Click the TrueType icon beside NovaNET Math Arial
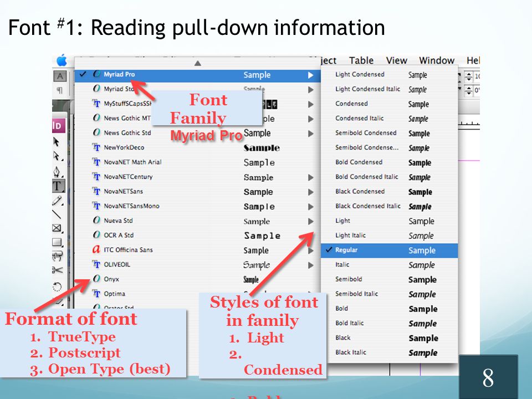532x399 pixels. 96,162
